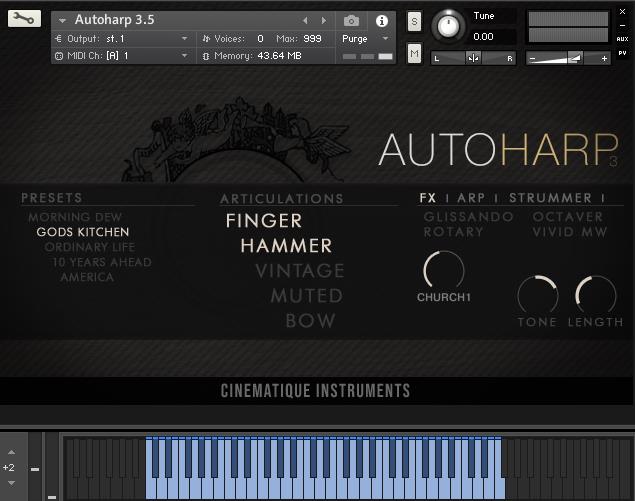Click the Tone knob
The height and width of the screenshot is (501, 635).
click(537, 296)
